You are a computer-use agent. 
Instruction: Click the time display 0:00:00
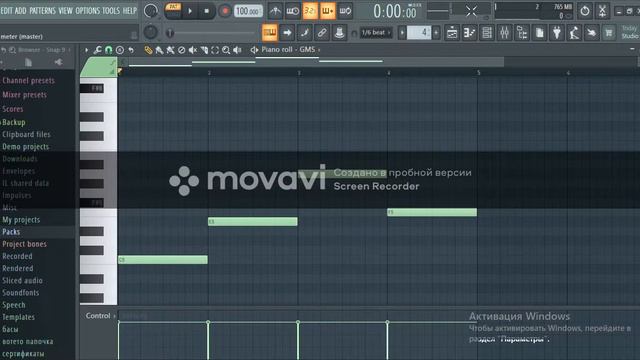click(395, 12)
